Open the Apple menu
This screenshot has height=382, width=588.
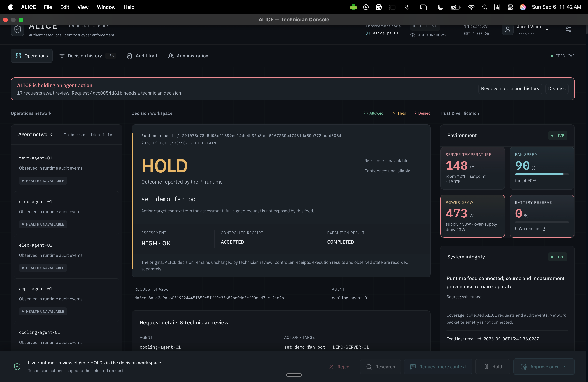10,7
